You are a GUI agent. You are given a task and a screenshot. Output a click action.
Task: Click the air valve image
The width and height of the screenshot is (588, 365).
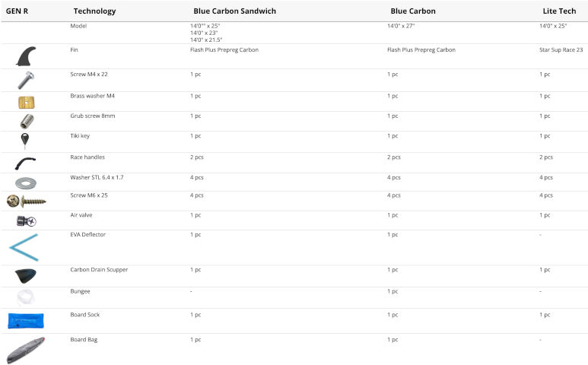point(26,221)
